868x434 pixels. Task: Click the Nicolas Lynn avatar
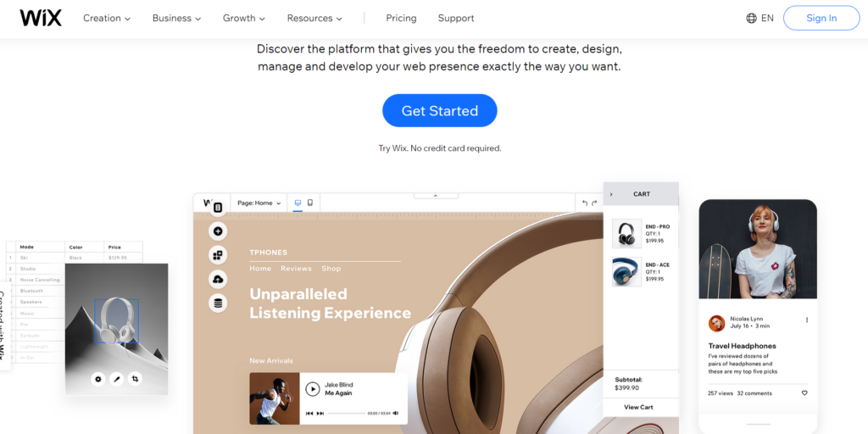[717, 323]
